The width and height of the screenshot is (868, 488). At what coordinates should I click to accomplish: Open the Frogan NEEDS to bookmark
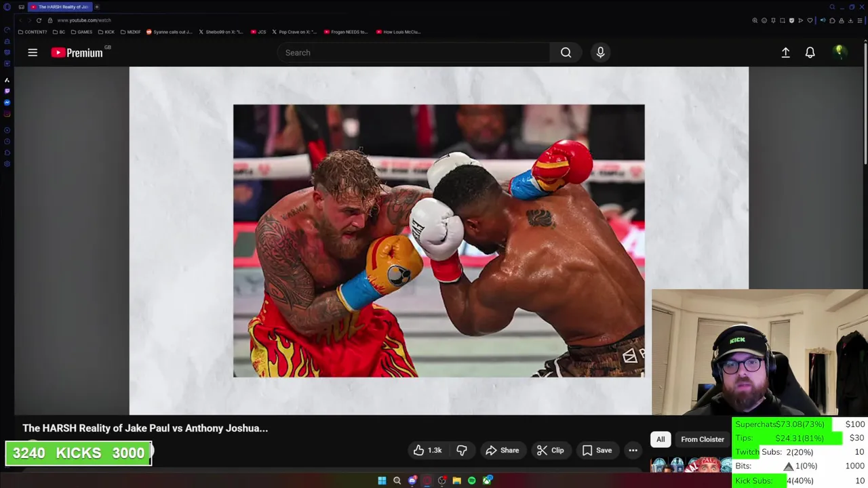tap(346, 32)
